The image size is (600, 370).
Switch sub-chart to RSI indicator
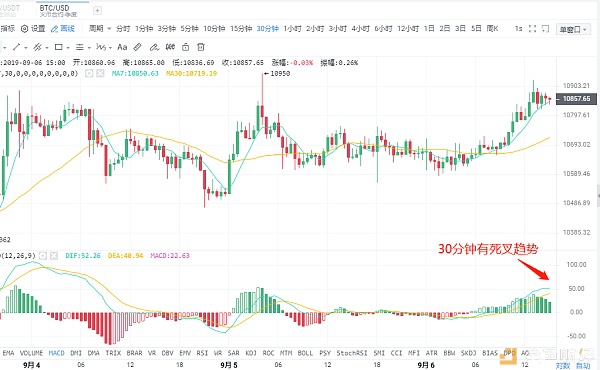(x=202, y=353)
